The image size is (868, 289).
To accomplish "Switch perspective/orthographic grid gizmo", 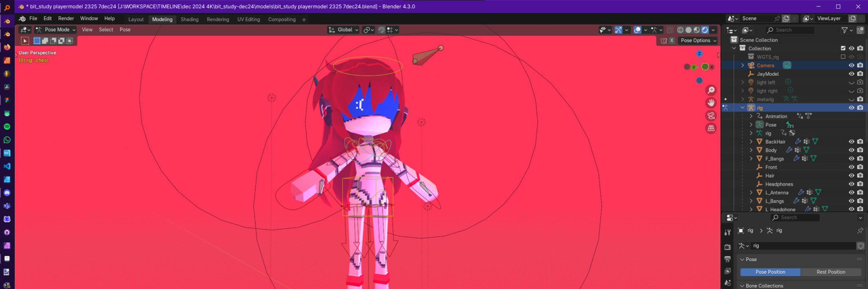I will point(711,128).
